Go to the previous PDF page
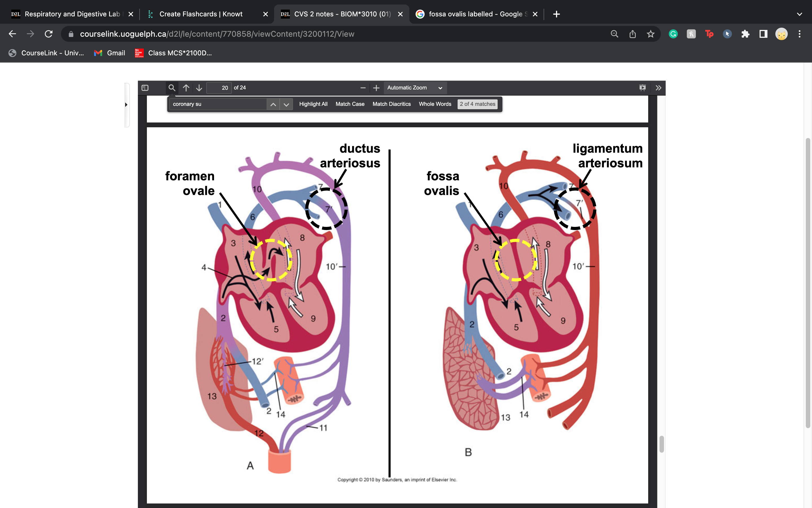Image resolution: width=812 pixels, height=508 pixels. [186, 88]
